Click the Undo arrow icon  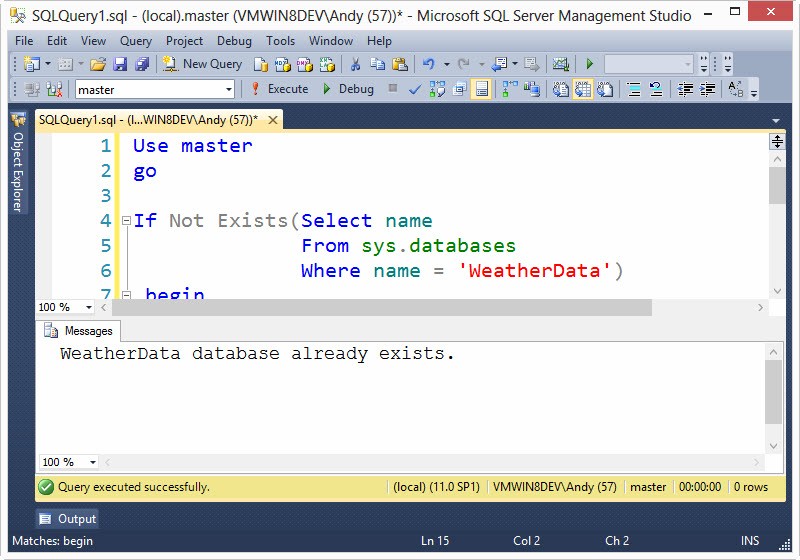pos(429,64)
